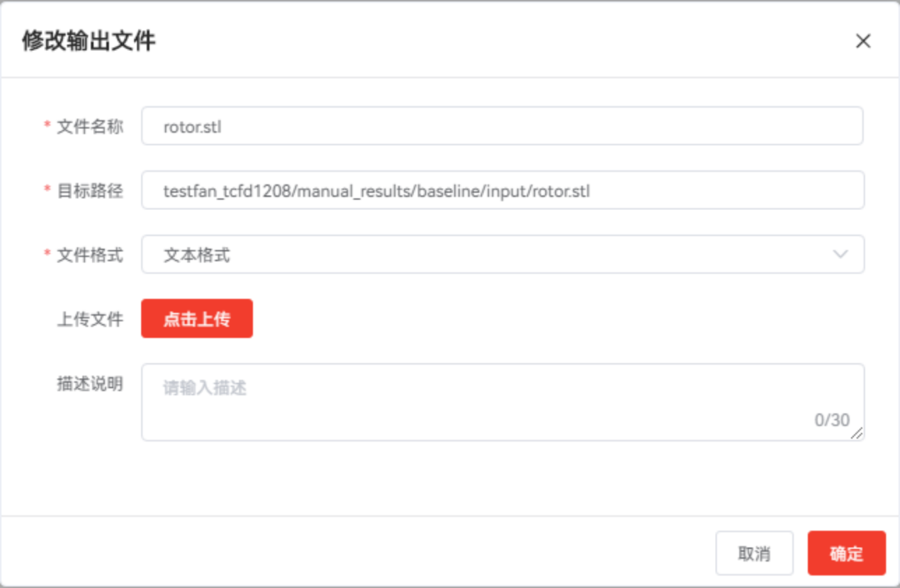
Task: Click the red upload action button
Action: point(197,318)
